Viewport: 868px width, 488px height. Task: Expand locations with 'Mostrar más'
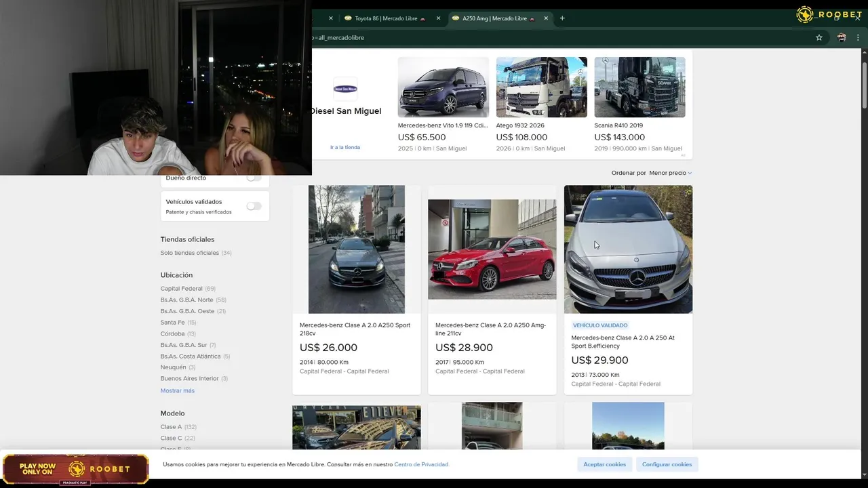tap(178, 390)
